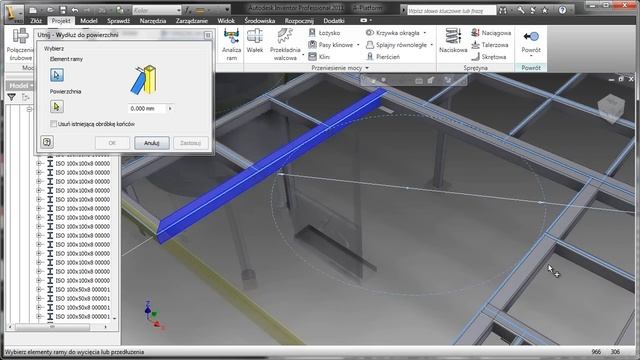Screen dimensions: 640x360
Task: Collapse the top node in model tree
Action: point(29,109)
